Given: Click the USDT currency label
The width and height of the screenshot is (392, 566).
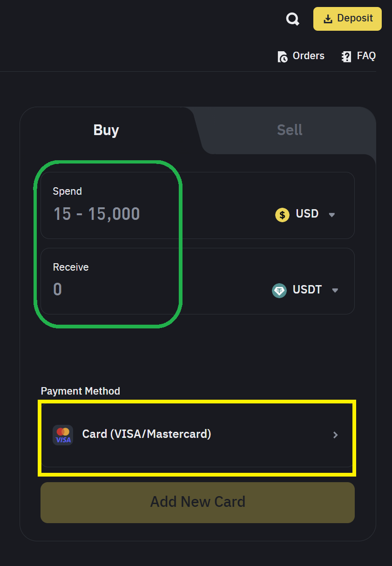Looking at the screenshot, I should pyautogui.click(x=307, y=290).
